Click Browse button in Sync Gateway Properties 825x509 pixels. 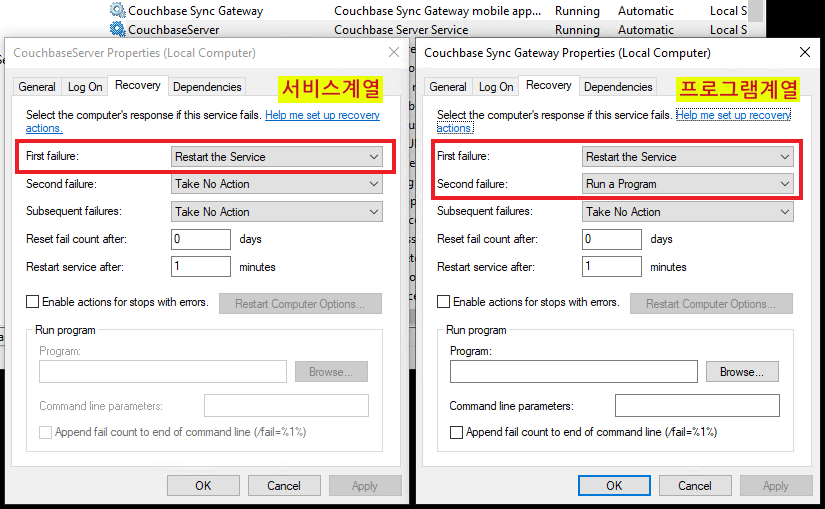742,372
